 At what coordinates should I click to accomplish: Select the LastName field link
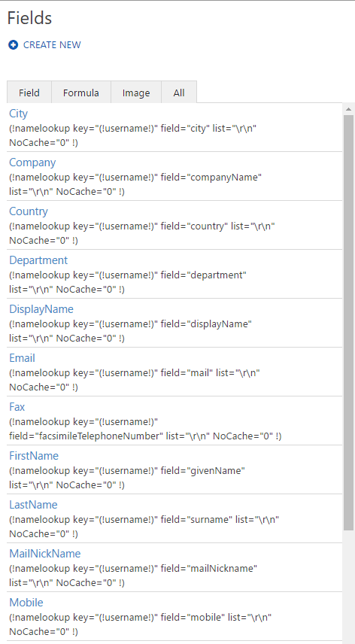coord(33,504)
